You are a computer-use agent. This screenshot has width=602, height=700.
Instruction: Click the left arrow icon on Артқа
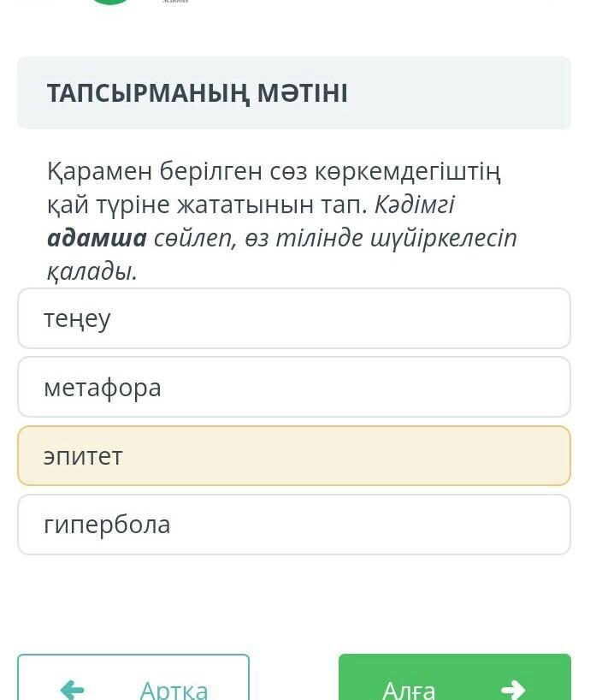click(x=73, y=689)
